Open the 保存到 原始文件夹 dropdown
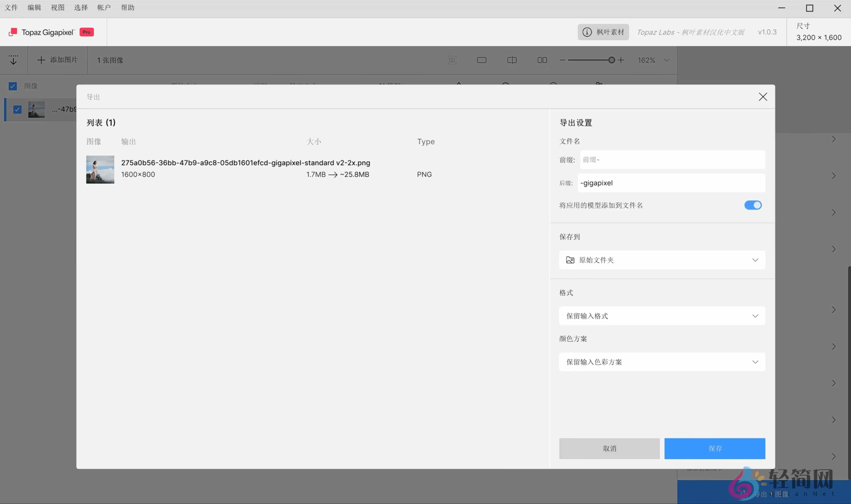This screenshot has width=851, height=504. coord(661,260)
